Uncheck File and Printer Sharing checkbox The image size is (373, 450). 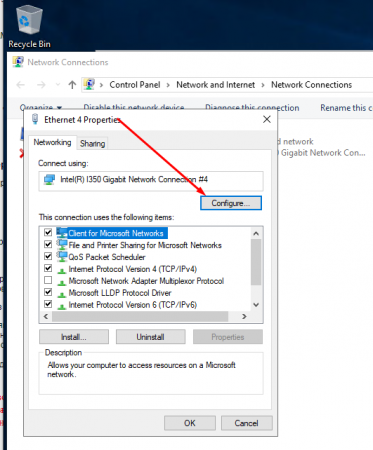pyautogui.click(x=48, y=244)
